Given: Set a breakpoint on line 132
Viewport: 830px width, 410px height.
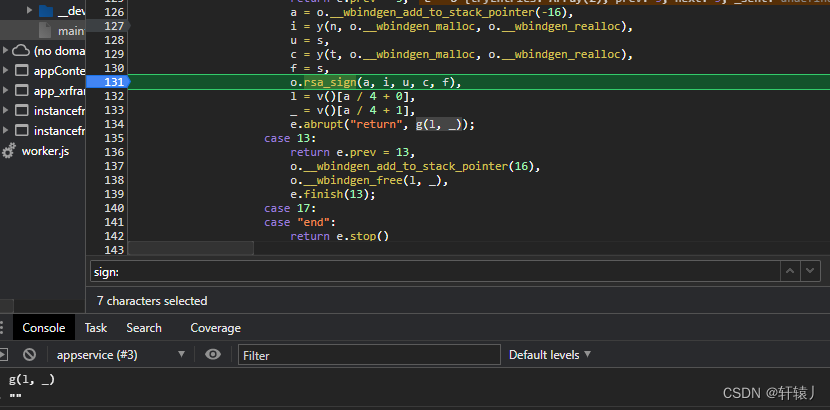Looking at the screenshot, I should [114, 96].
